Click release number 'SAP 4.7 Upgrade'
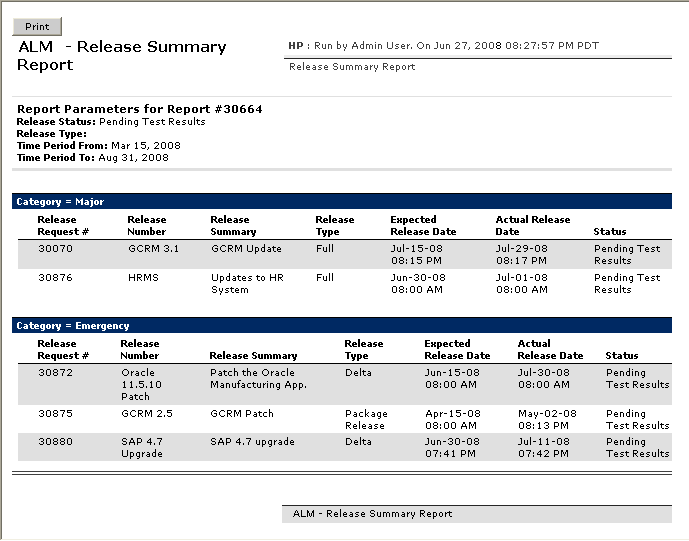 click(x=142, y=447)
